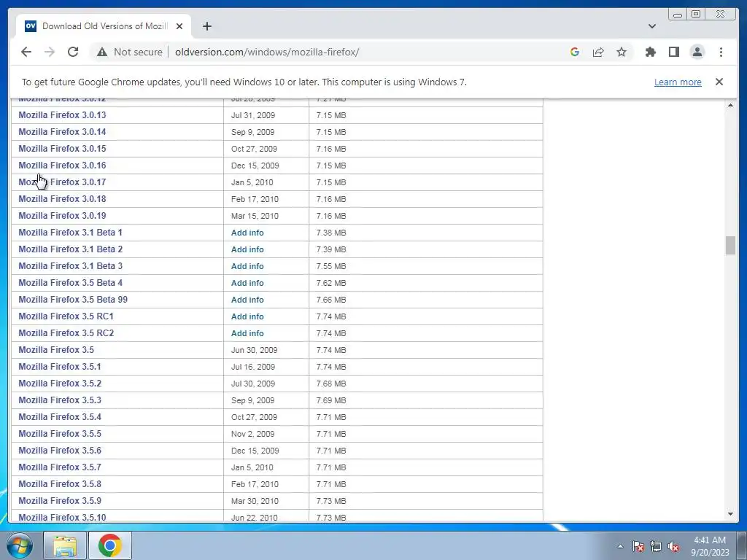Open Mozilla Firefox 3.5.6 link
Screen dimensions: 747x560
pos(60,451)
